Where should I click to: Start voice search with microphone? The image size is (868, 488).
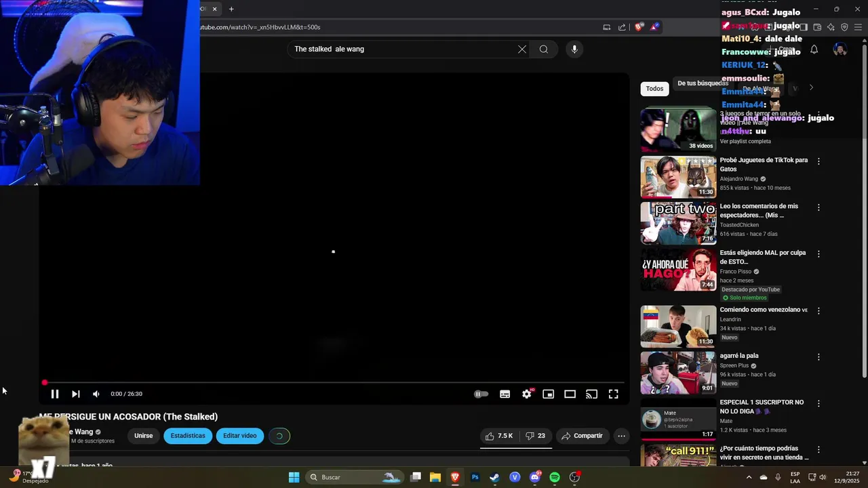(x=574, y=49)
